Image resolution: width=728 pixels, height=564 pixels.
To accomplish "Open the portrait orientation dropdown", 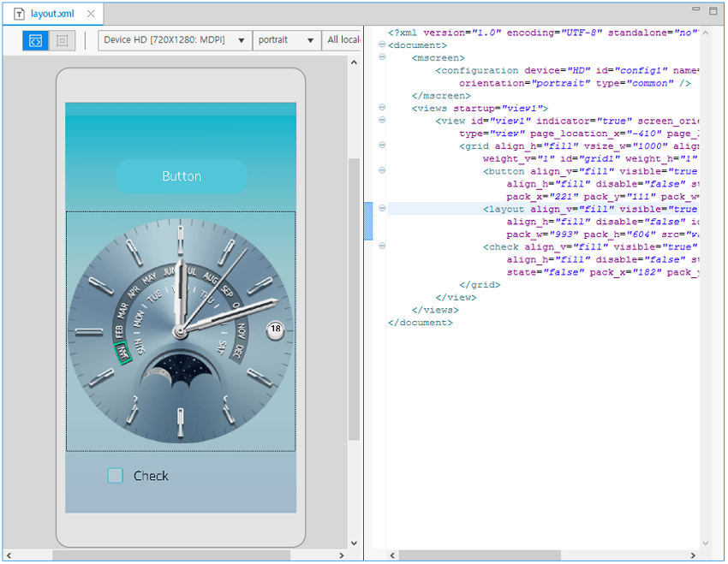I will point(287,39).
